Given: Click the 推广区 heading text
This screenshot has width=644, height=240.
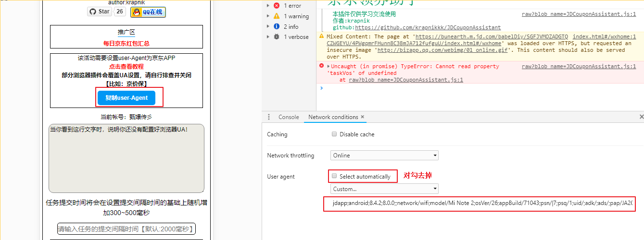Looking at the screenshot, I should pos(126,33).
